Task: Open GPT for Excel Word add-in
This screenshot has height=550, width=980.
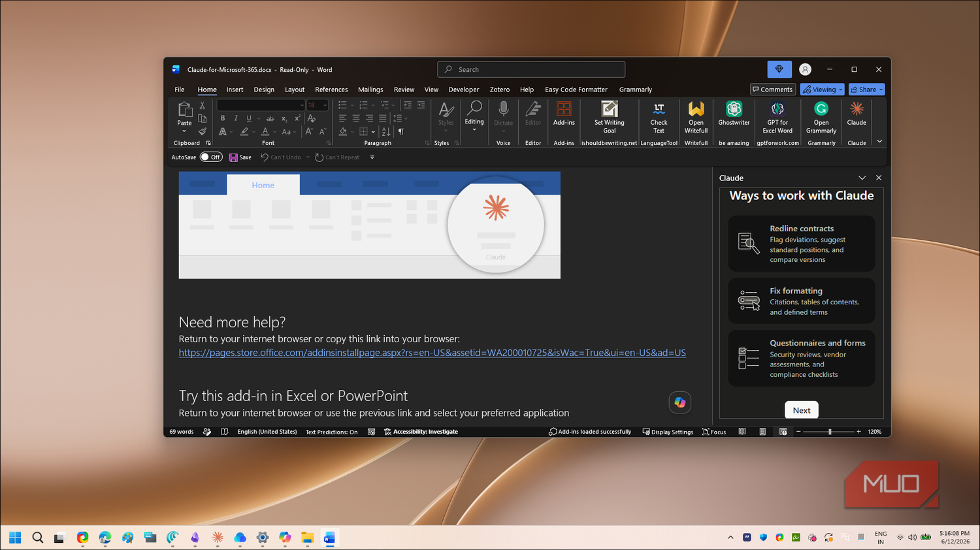Action: [777, 118]
